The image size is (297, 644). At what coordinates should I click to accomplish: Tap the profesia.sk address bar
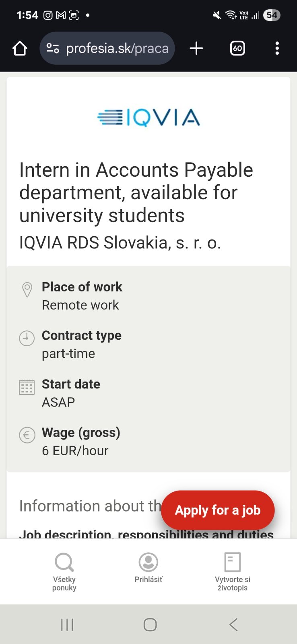[117, 49]
